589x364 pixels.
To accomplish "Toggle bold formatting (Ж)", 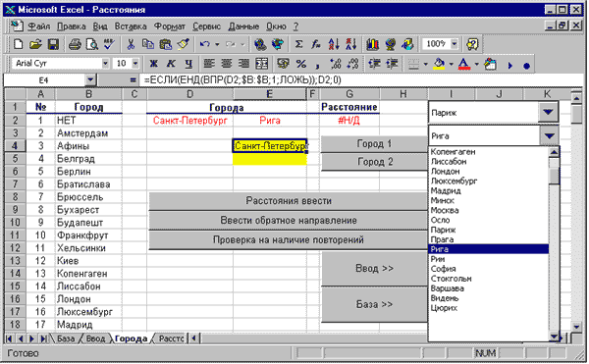I will (x=153, y=64).
